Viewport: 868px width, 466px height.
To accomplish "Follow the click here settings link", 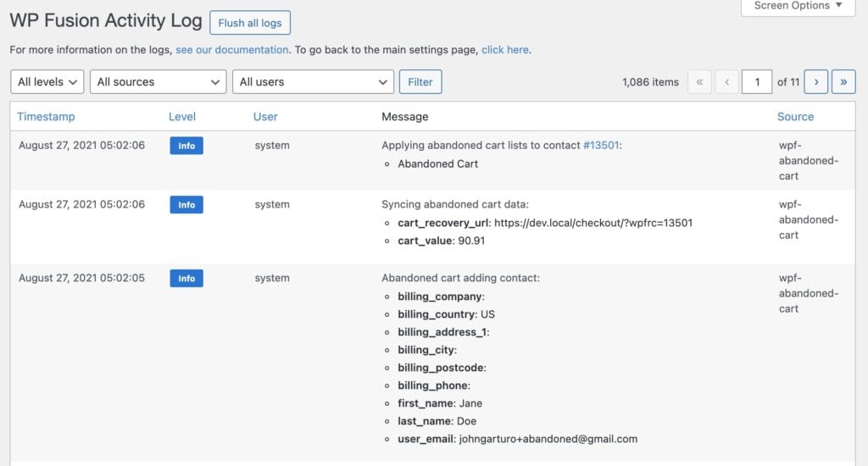I will [505, 50].
